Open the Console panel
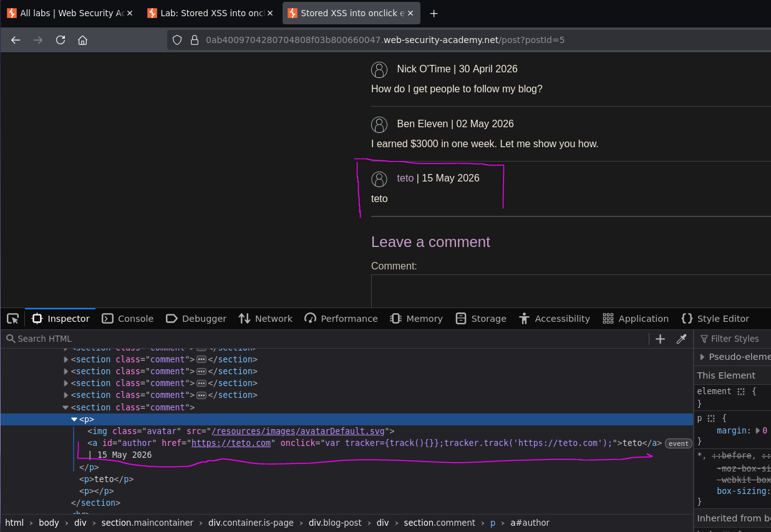Screen dimensions: 771x532 pos(127,319)
